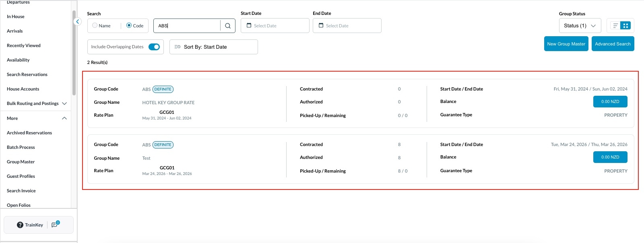
Task: Open Group Master in the sidebar
Action: (x=21, y=162)
